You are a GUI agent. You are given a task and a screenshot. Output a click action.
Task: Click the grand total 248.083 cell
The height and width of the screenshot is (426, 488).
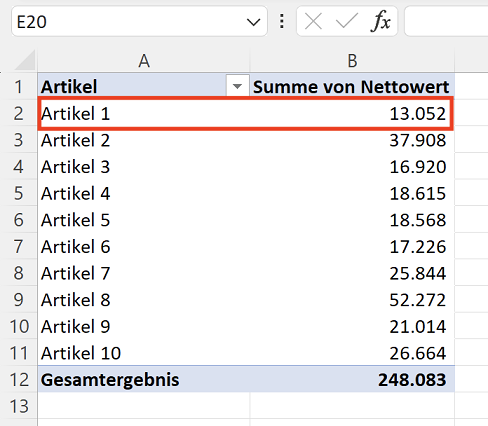pos(352,380)
